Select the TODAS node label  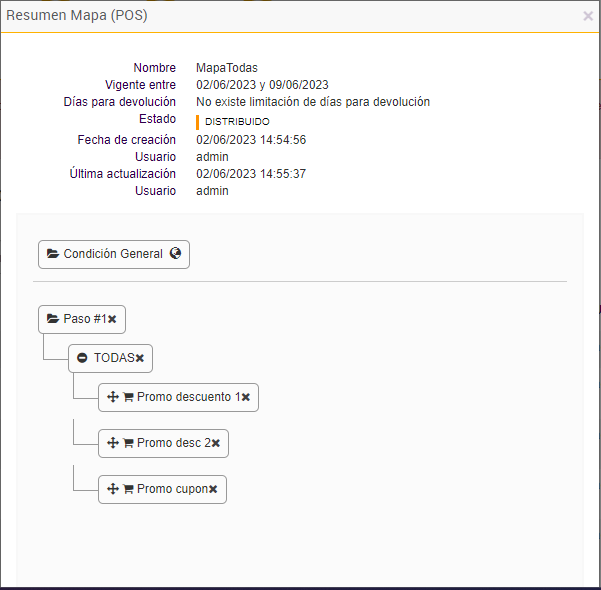tap(114, 358)
